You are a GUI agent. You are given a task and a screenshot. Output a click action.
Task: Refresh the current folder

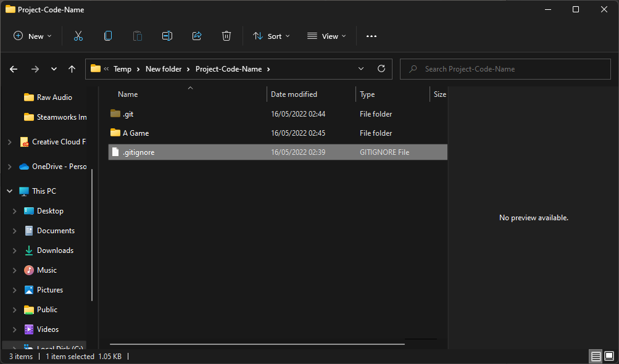tap(381, 68)
